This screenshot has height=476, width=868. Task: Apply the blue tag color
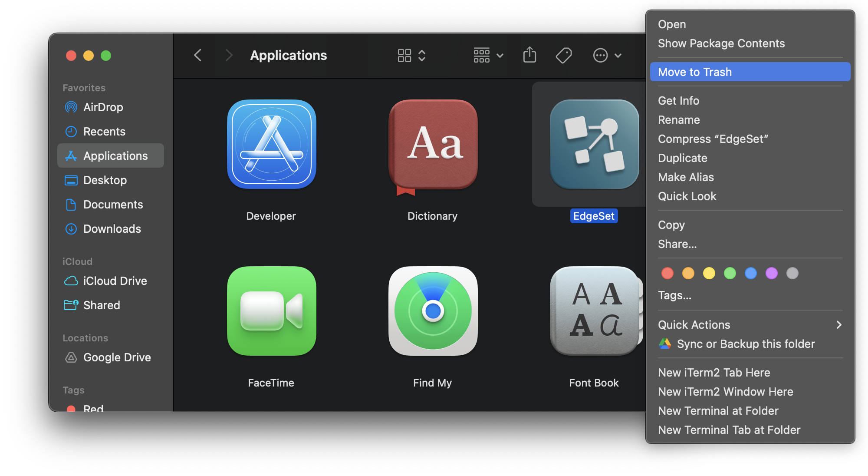[x=751, y=273]
